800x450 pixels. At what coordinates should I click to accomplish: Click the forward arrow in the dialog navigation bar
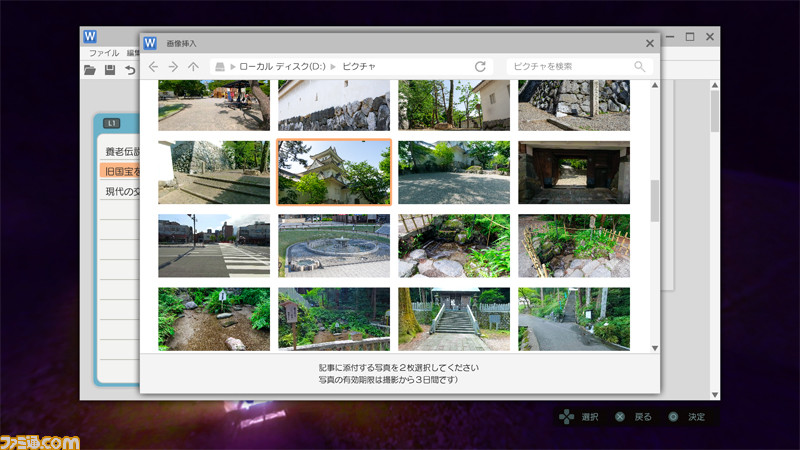(173, 67)
